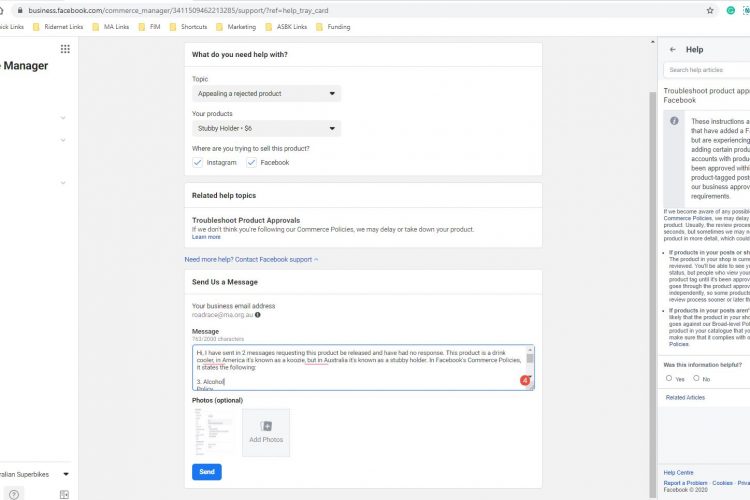Image resolution: width=750 pixels, height=500 pixels.
Task: Toggle the sidebar collapse icon at bottom
Action: tap(64, 495)
